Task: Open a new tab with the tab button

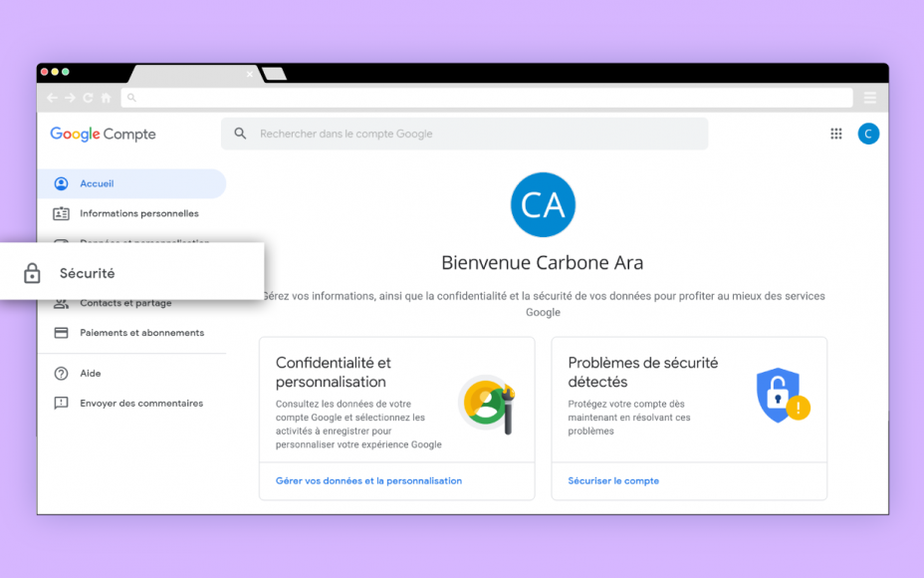Action: [274, 74]
